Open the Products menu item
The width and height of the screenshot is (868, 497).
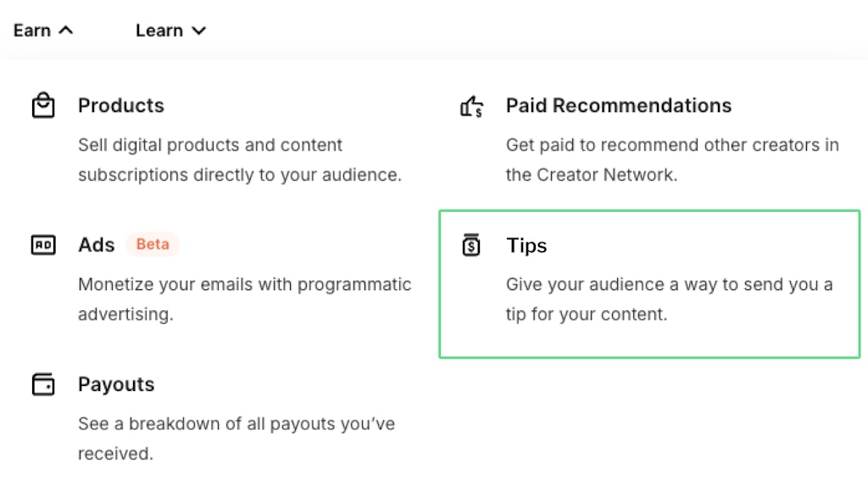(x=121, y=106)
